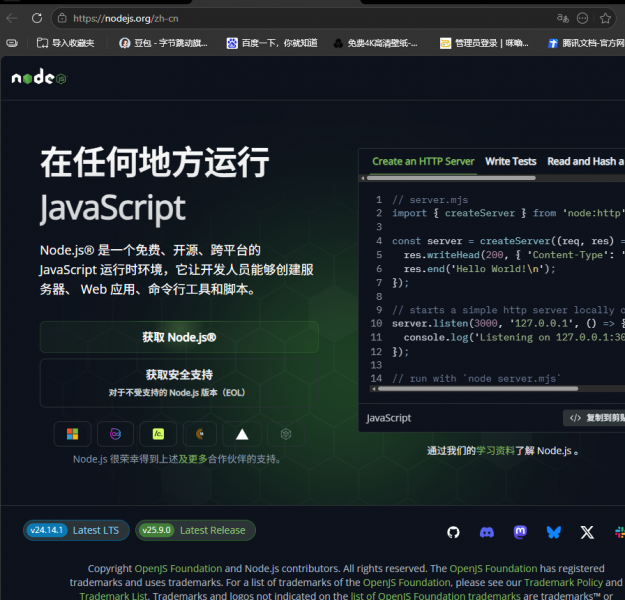Viewport: 625px width, 600px height.
Task: Click the "// server.mjs" comment line
Action: pos(430,200)
